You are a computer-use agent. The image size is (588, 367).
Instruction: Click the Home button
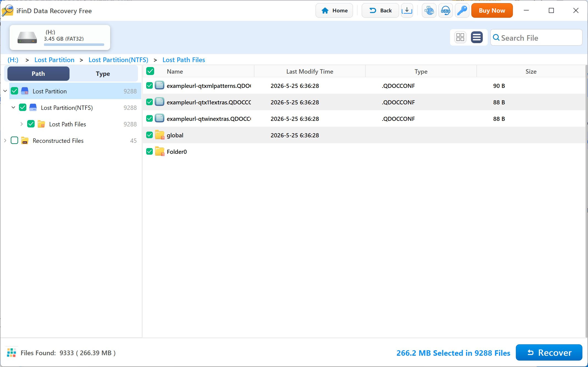point(334,10)
